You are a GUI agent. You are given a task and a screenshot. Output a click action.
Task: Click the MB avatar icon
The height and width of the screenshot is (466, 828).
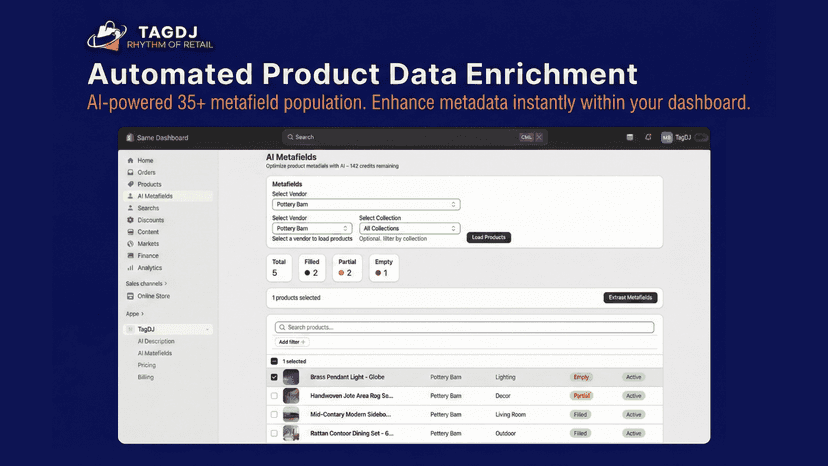point(666,137)
